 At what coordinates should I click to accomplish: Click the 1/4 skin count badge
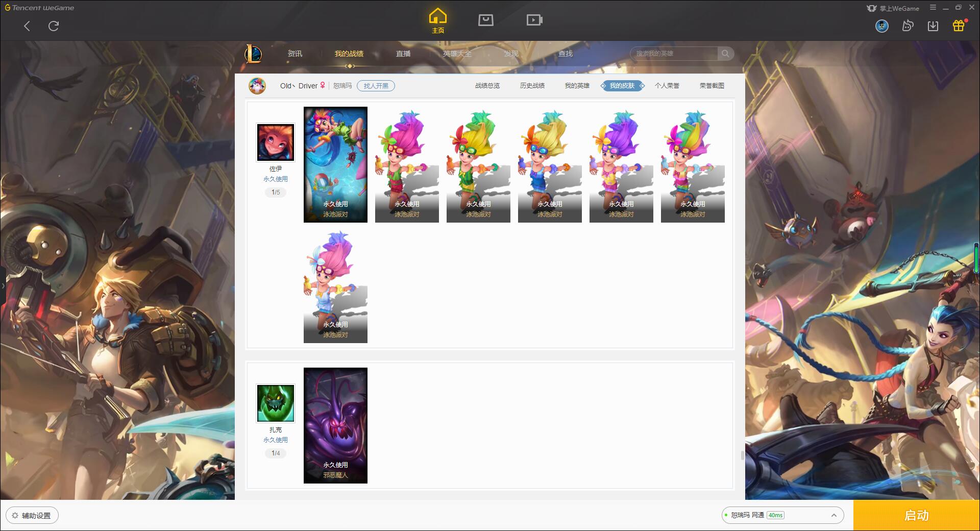coord(276,453)
